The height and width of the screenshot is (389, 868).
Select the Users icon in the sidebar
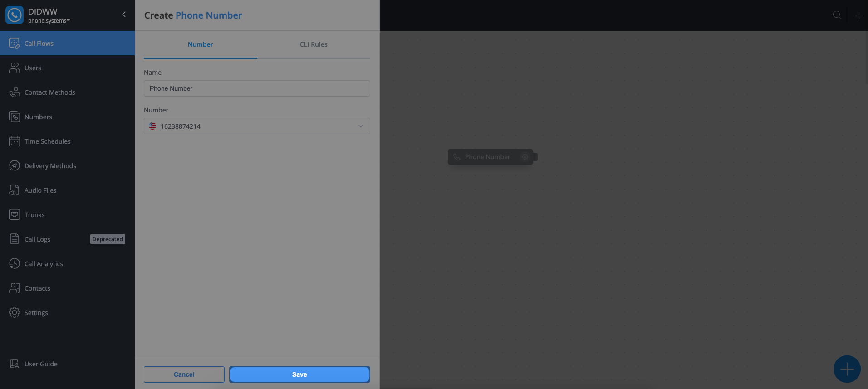(15, 68)
